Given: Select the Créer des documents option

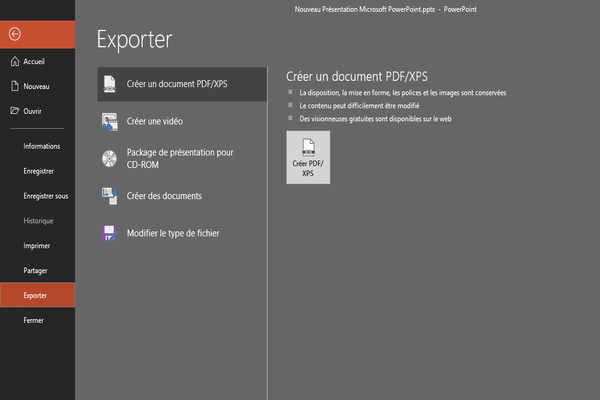Looking at the screenshot, I should click(x=182, y=196).
